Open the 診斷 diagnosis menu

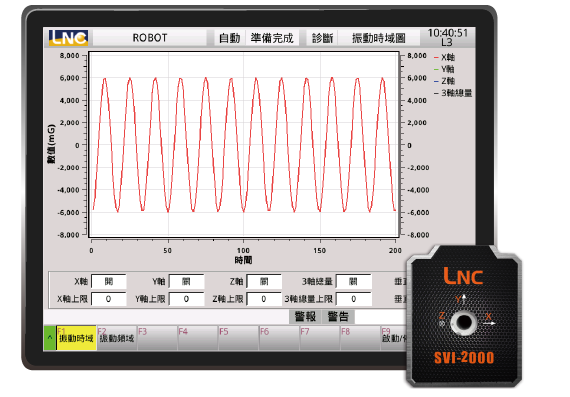pyautogui.click(x=322, y=38)
